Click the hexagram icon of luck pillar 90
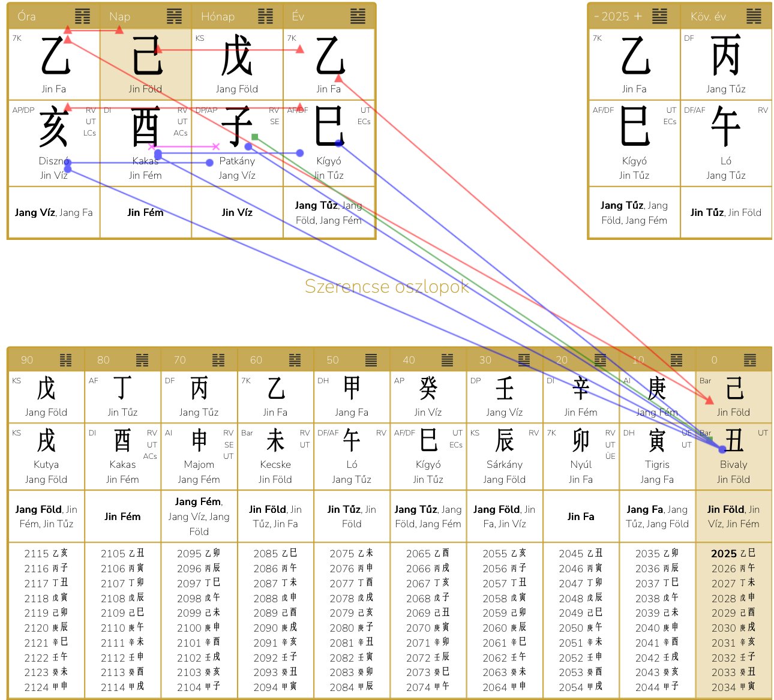 (x=65, y=360)
